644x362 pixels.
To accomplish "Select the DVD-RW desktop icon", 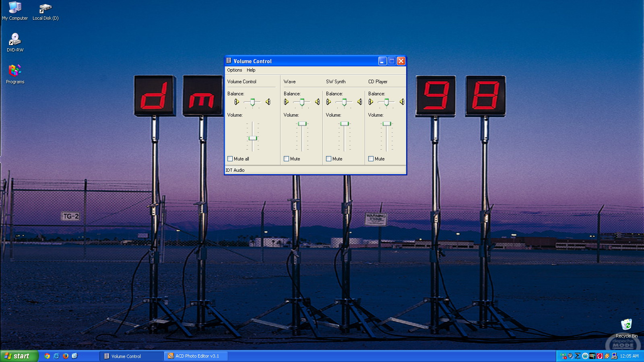I will tap(15, 43).
